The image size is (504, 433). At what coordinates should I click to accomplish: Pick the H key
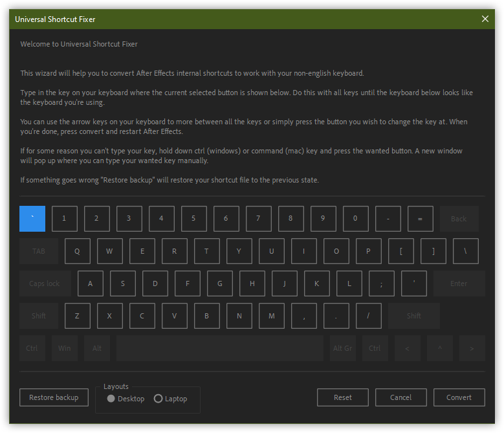252,283
